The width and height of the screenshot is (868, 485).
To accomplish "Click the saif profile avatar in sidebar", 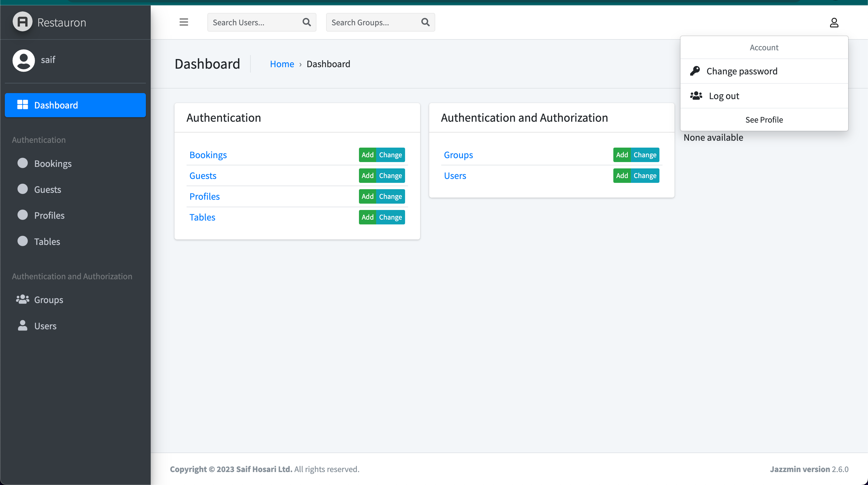I will [x=23, y=60].
